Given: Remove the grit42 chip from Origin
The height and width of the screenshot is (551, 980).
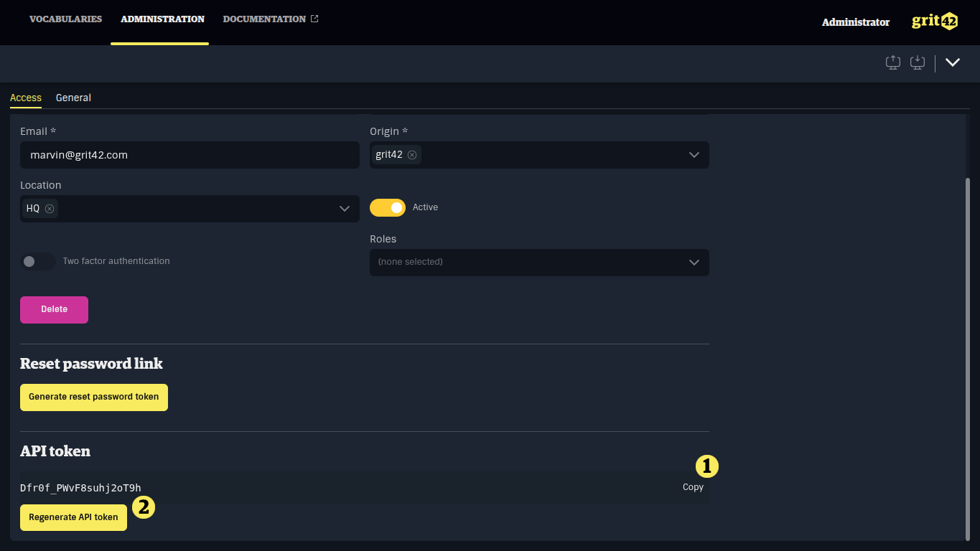Looking at the screenshot, I should coord(412,154).
